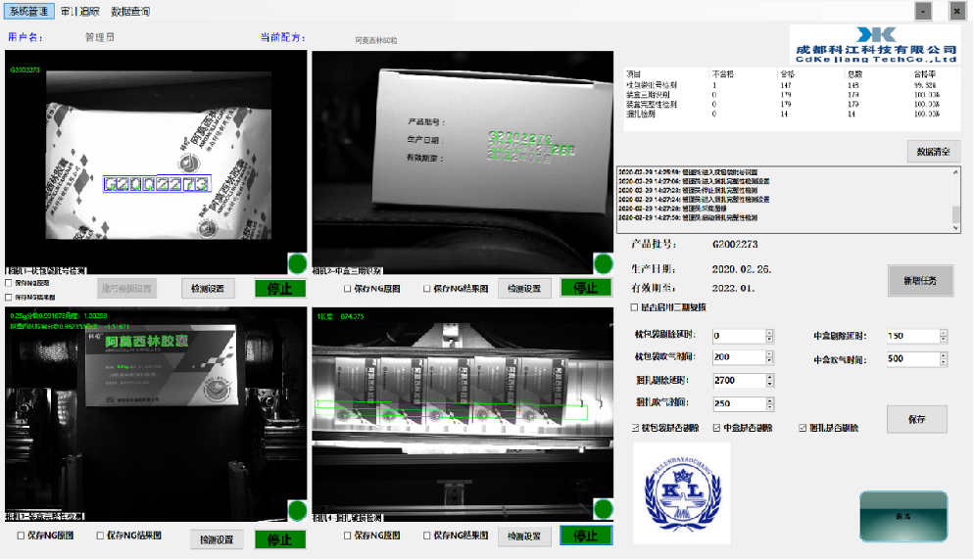Viewport: 974px width, 560px height.
Task: Click the 枕包袋吹气时间 value field
Action: [738, 357]
